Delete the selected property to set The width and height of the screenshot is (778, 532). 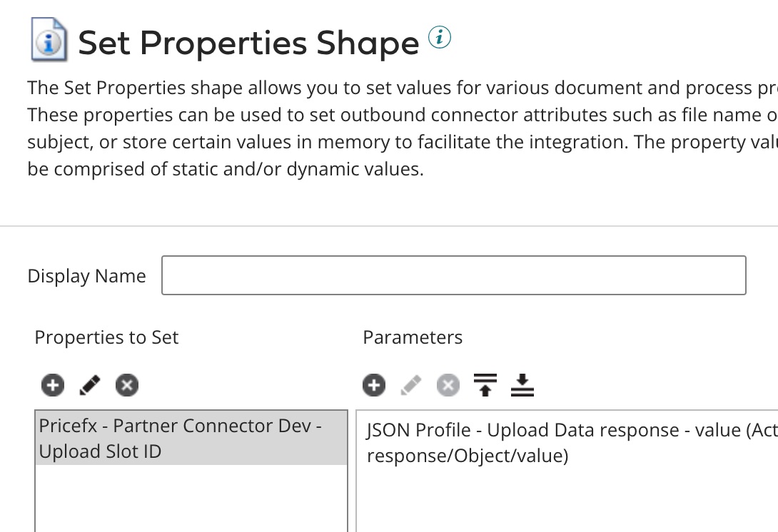[126, 386]
